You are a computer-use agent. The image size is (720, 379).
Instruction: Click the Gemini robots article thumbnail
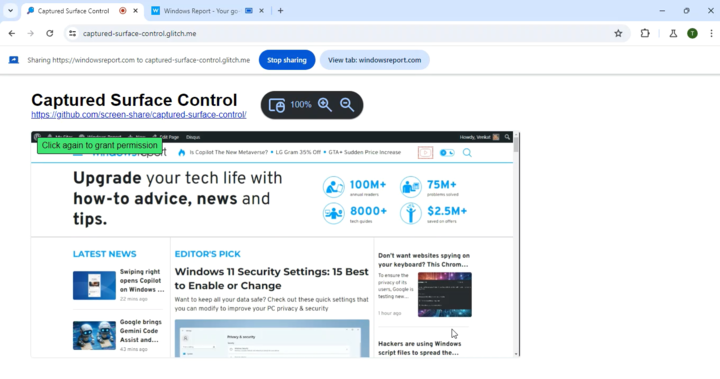tap(94, 335)
